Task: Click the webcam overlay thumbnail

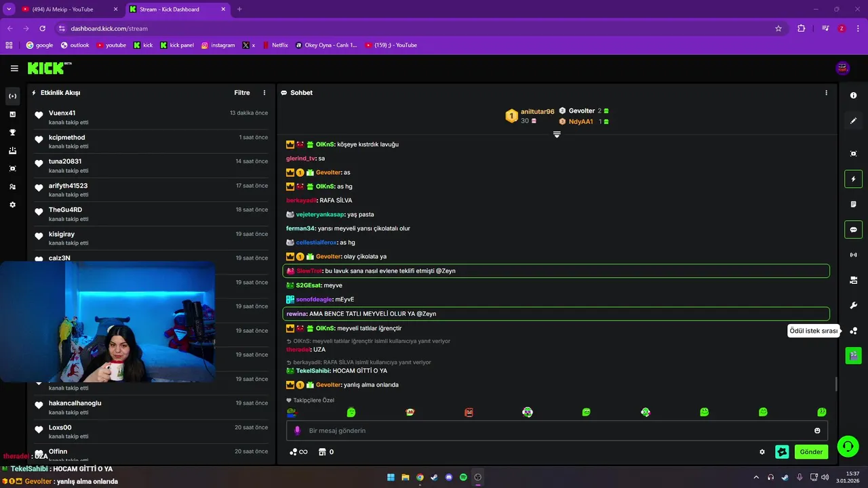Action: point(107,322)
